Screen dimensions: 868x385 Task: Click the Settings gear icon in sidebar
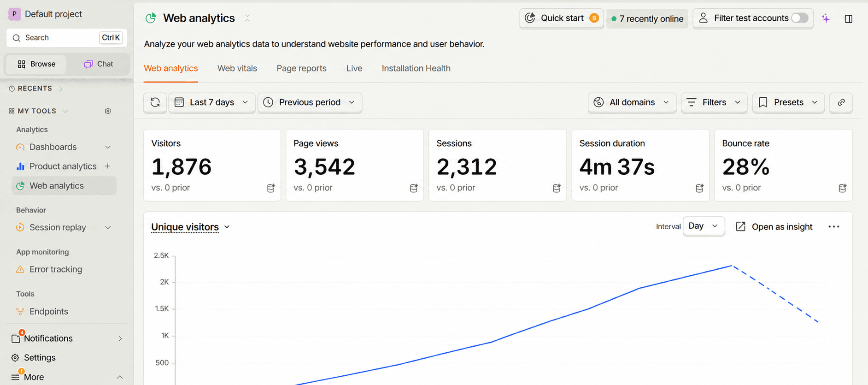pos(15,358)
